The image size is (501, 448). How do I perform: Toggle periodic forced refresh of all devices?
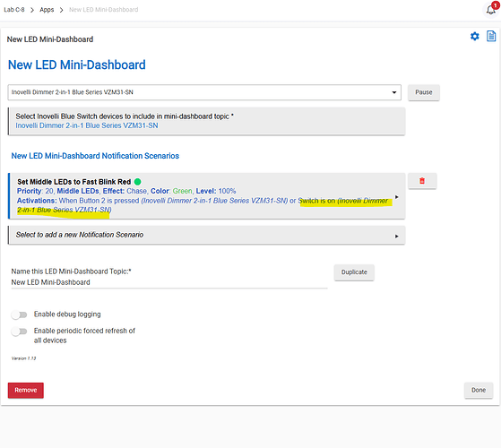(x=19, y=332)
